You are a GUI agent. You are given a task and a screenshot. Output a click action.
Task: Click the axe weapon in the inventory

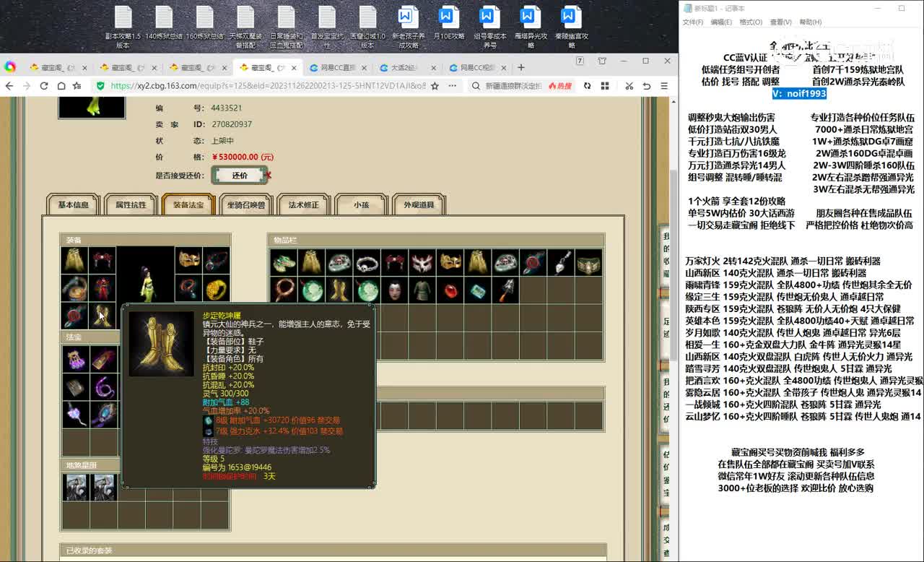pos(505,290)
